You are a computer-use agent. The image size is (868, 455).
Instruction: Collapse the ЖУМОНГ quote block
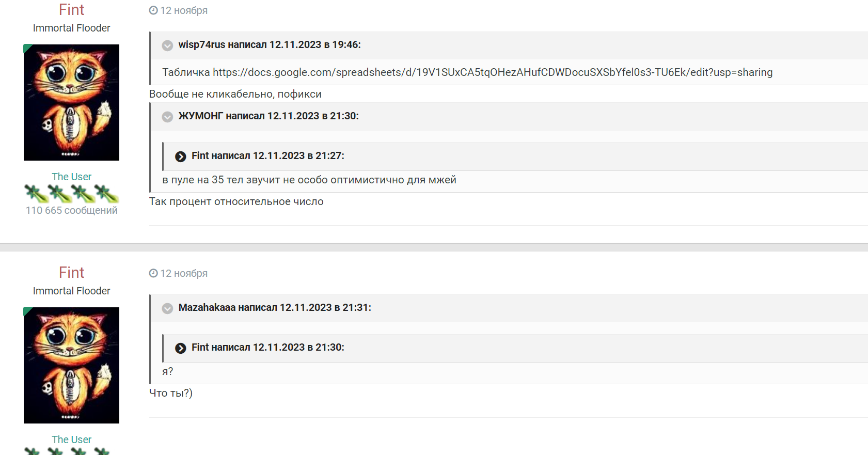point(167,117)
